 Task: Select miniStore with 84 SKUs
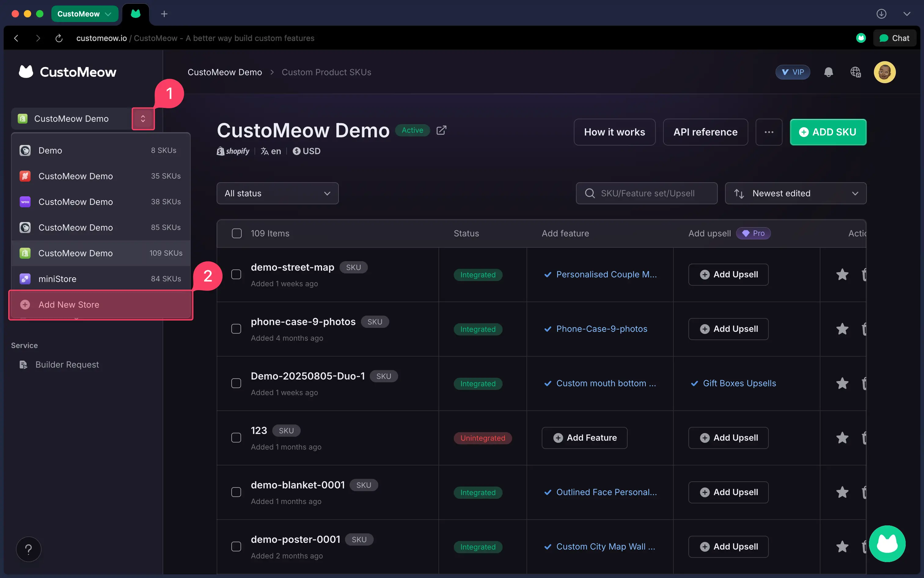coord(101,279)
